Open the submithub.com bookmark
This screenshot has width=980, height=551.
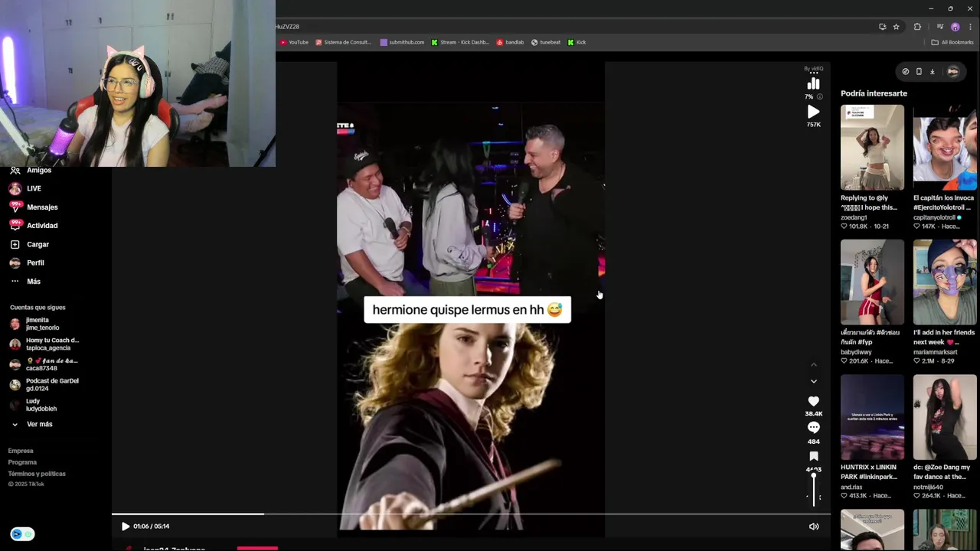click(x=402, y=42)
